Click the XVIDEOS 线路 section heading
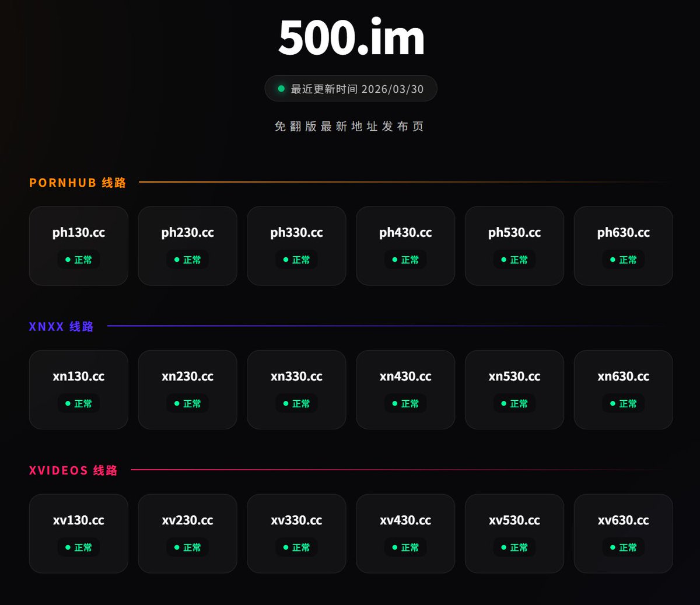Image resolution: width=700 pixels, height=605 pixels. point(73,470)
